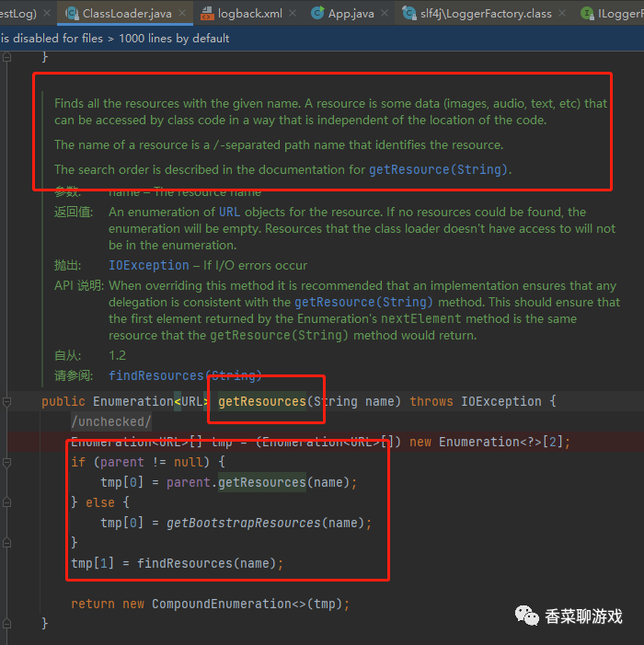The height and width of the screenshot is (645, 644).
Task: Click 'nextElement' in the API note
Action: point(420,318)
